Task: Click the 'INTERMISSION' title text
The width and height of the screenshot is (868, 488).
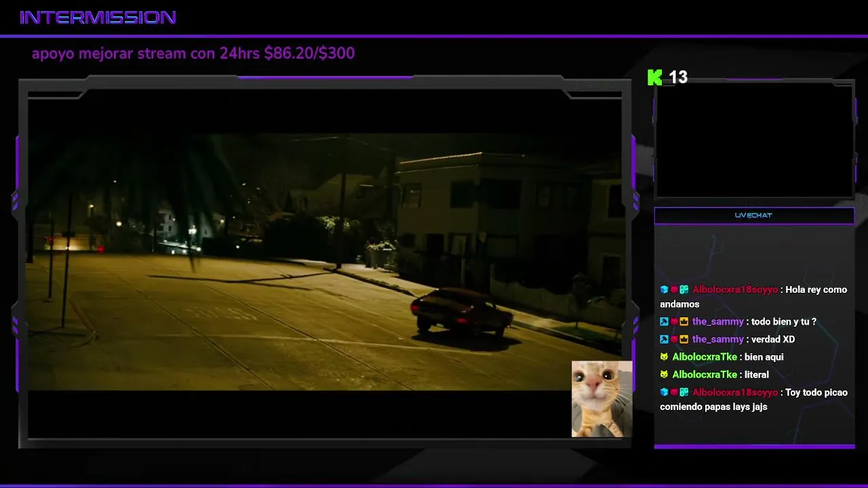Action: [98, 18]
